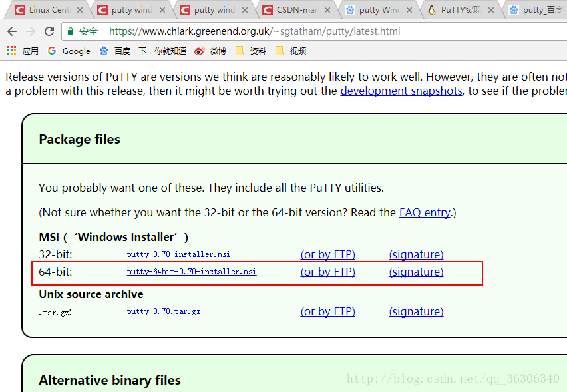Switch to the second putty wind tab
567x392 pixels.
(214, 10)
